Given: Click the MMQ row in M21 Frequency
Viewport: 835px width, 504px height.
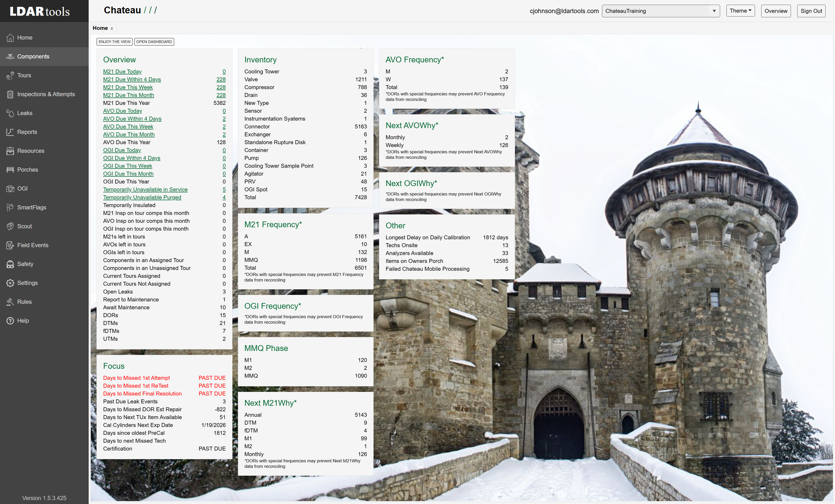Looking at the screenshot, I should [x=305, y=260].
